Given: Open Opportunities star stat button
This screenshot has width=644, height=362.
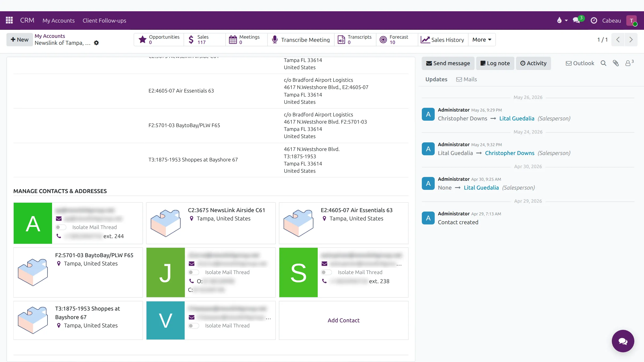Looking at the screenshot, I should (159, 40).
